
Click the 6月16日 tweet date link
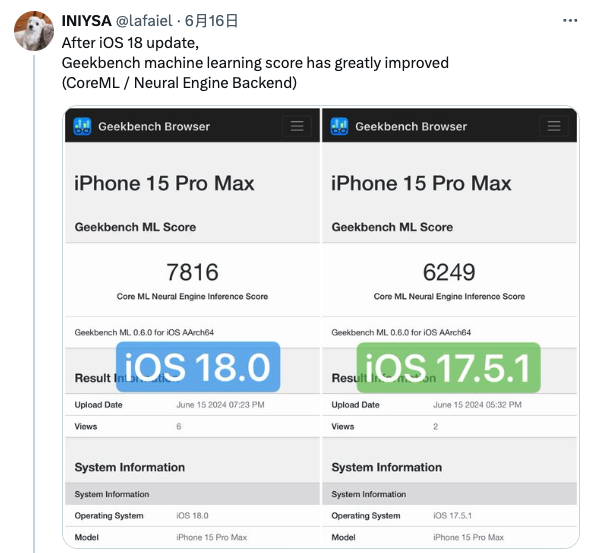[x=211, y=20]
